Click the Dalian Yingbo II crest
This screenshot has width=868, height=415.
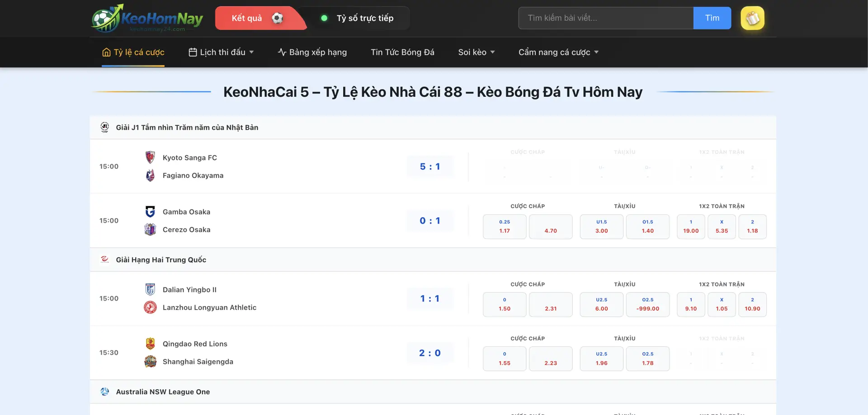pos(150,290)
